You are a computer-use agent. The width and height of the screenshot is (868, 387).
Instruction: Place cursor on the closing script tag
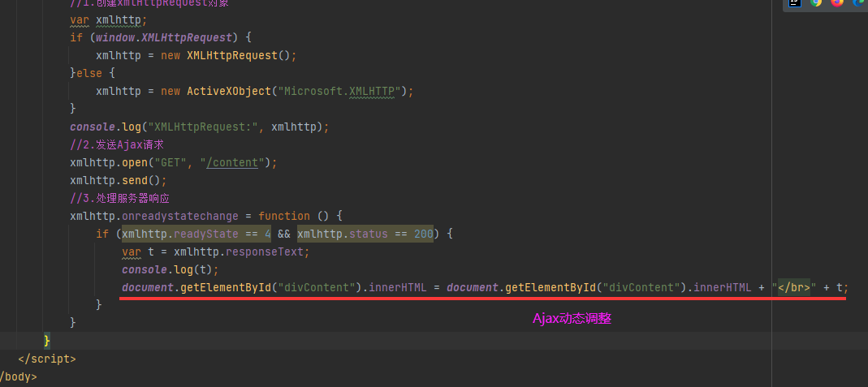47,359
